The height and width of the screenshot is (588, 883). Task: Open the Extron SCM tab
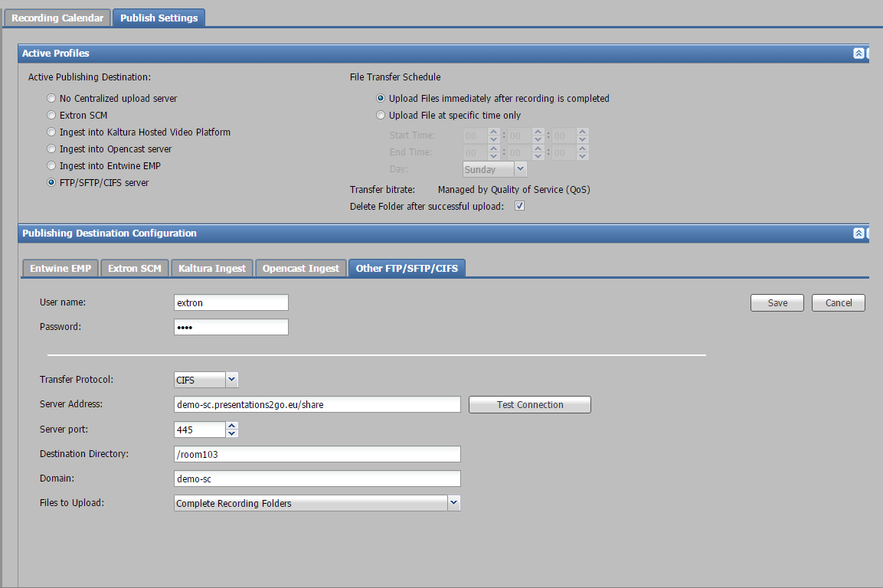[135, 269]
